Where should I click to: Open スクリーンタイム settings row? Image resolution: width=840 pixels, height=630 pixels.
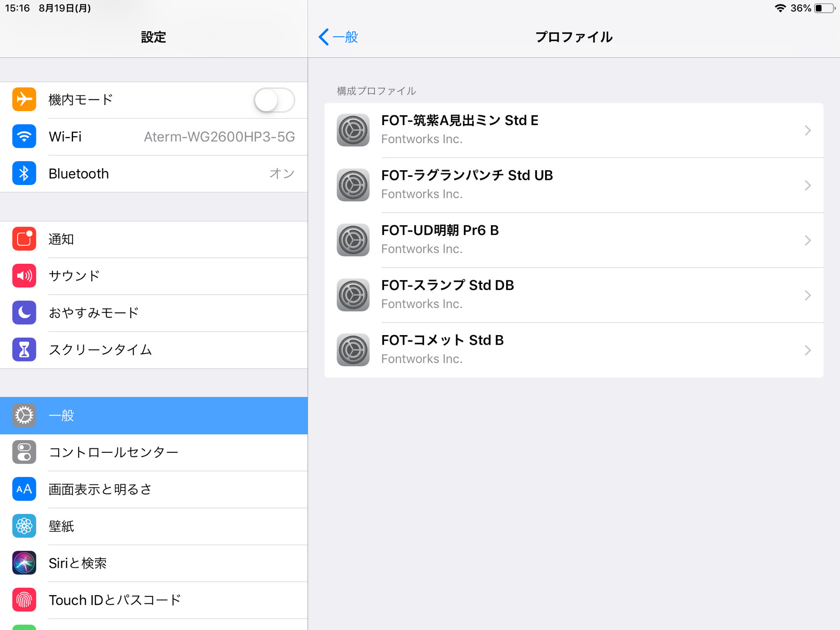(x=154, y=350)
